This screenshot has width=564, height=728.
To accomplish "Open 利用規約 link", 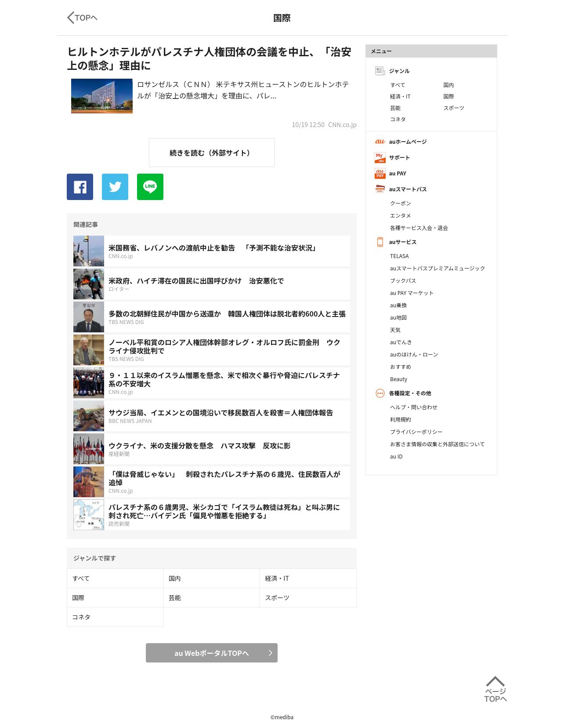I will click(401, 419).
